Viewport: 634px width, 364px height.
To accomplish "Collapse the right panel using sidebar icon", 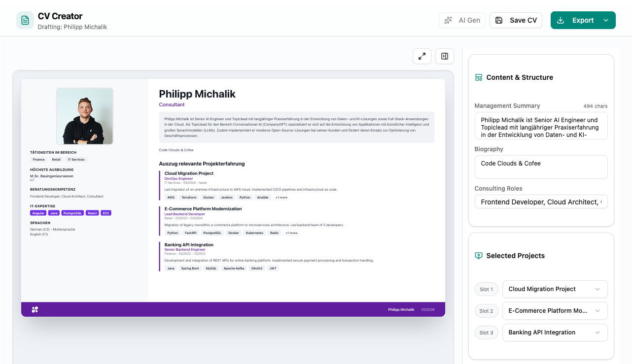I will [x=444, y=56].
